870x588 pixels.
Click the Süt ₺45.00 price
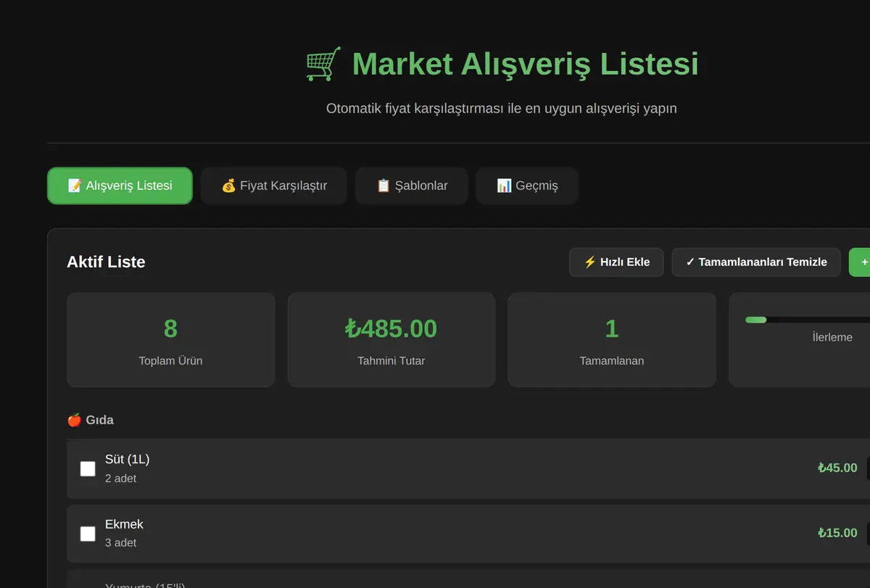point(837,468)
